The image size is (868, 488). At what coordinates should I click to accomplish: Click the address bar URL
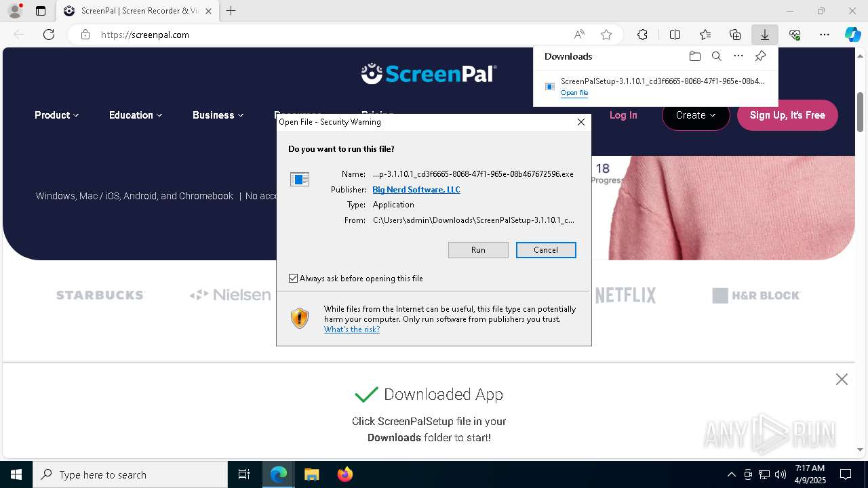pyautogui.click(x=145, y=35)
